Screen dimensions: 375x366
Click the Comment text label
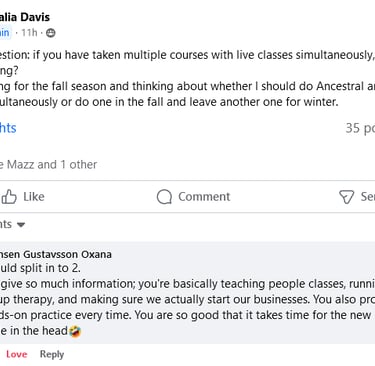point(204,197)
